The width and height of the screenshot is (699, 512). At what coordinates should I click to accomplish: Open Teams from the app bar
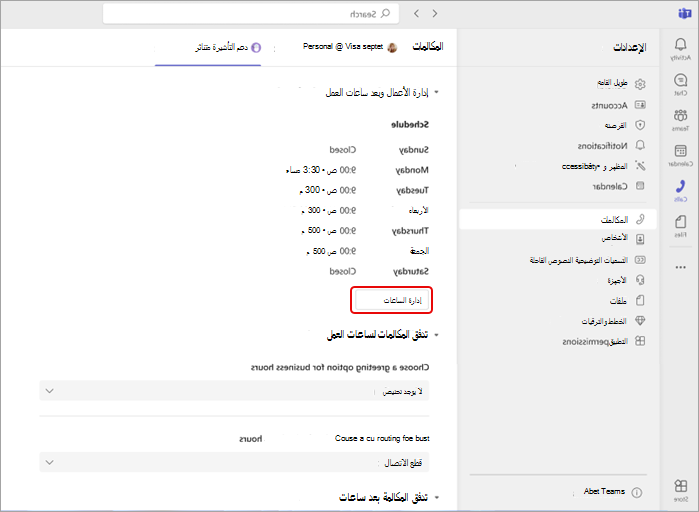[680, 119]
